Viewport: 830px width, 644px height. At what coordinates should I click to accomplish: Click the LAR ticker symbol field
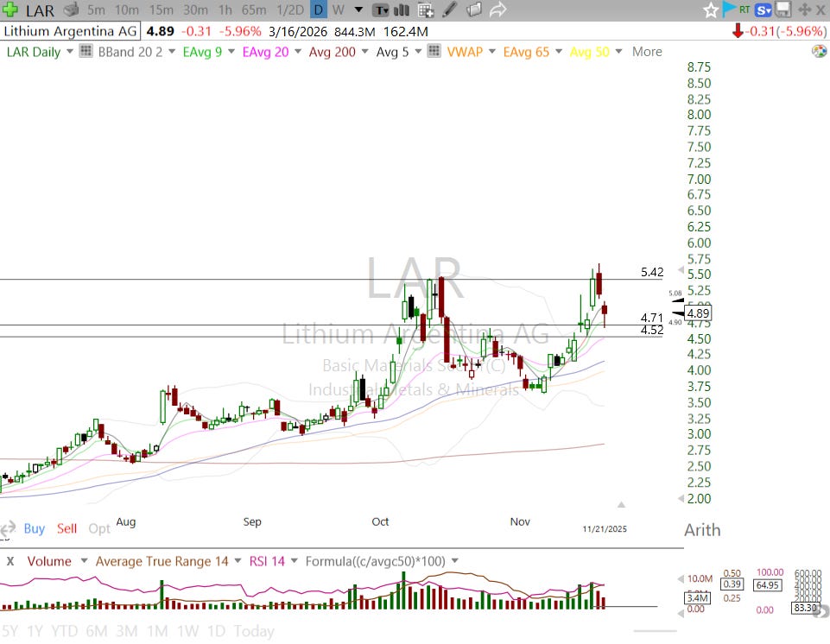point(41,10)
